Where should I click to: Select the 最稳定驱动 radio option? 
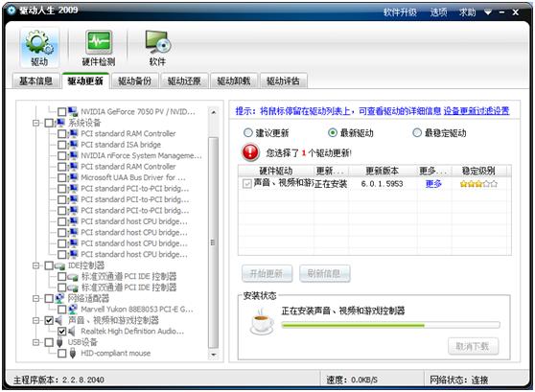[x=417, y=132]
